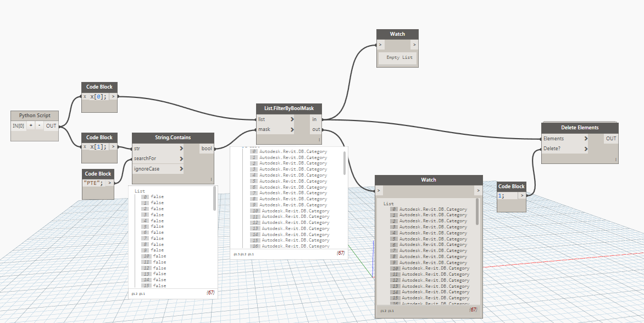Screen dimensions: 644x323
Task: Click the in output port on List.FilterByBoolMask
Action: pos(315,119)
